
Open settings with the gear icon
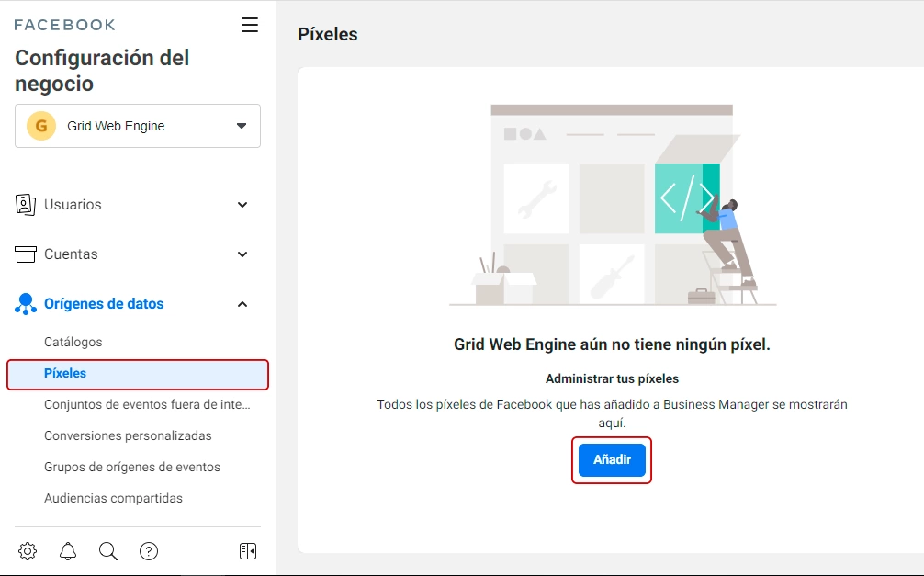click(28, 551)
